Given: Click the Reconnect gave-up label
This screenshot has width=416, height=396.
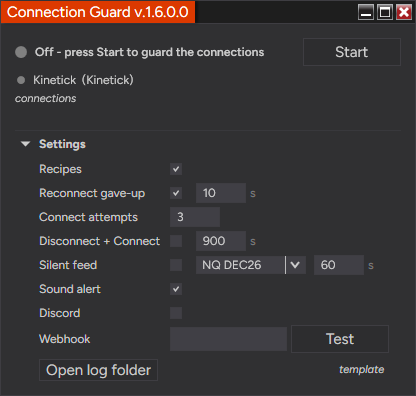Looking at the screenshot, I should click(x=92, y=193).
